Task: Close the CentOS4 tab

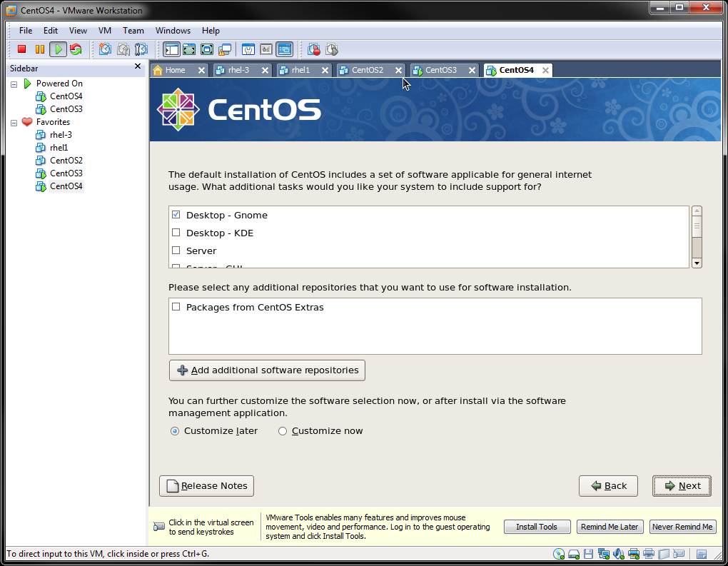Action: click(545, 70)
